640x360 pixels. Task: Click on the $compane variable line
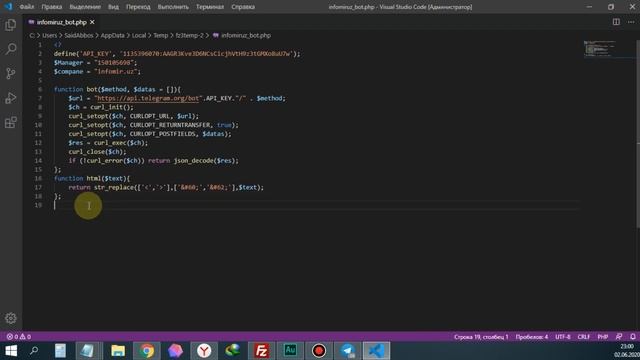point(97,72)
